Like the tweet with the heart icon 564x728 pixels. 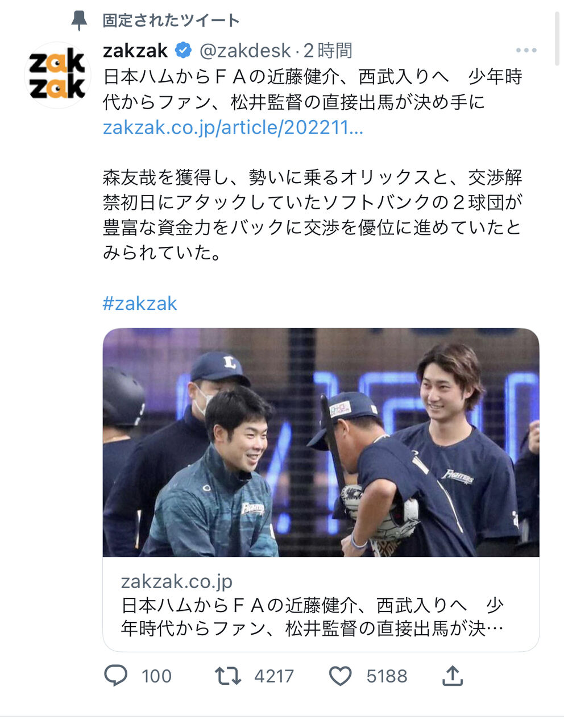[340, 676]
